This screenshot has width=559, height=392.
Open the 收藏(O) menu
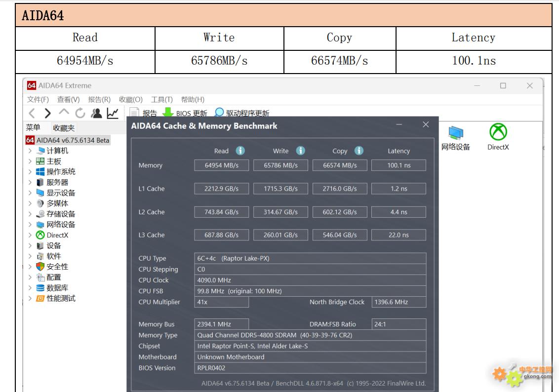pos(130,99)
